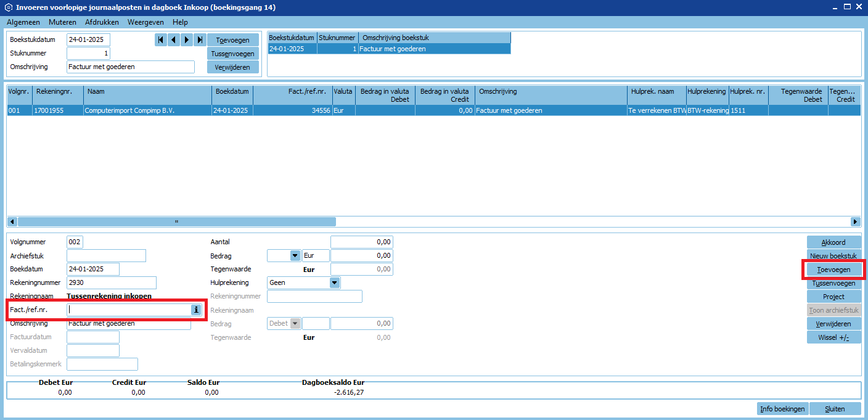Jump to last boekstuk arrow
Image resolution: width=868 pixels, height=420 pixels.
click(x=200, y=40)
